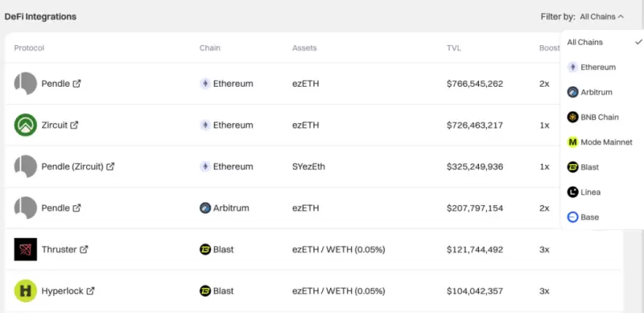Click the Thruster protocol logo
Viewport: 644px width, 313px height.
click(26, 249)
